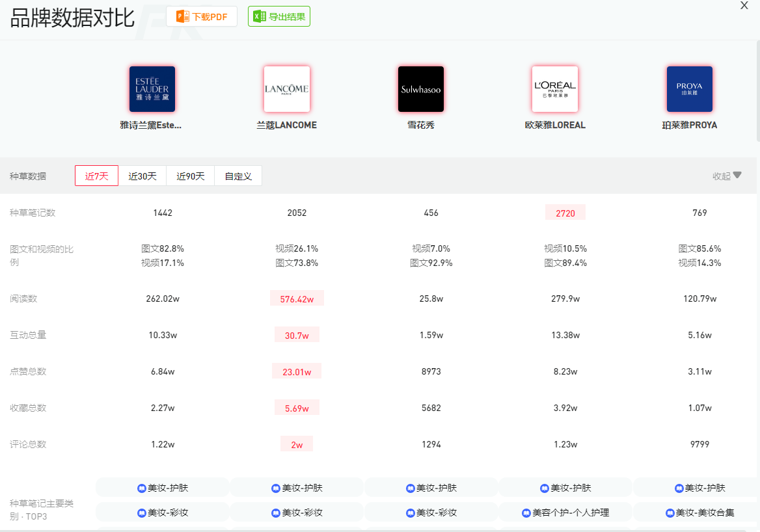The width and height of the screenshot is (760, 532).
Task: Click the 种草笔记数 row label
Action: [x=33, y=213]
